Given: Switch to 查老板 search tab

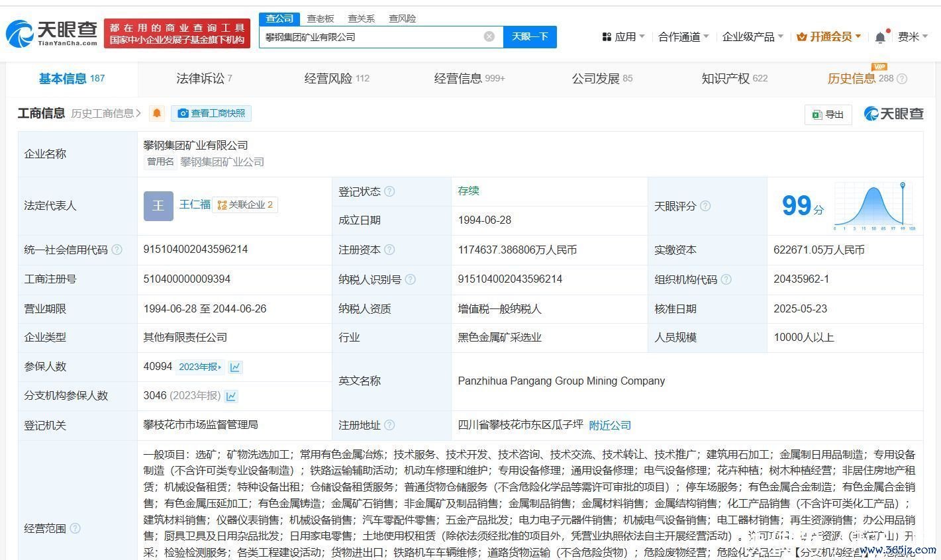Looking at the screenshot, I should click(321, 19).
